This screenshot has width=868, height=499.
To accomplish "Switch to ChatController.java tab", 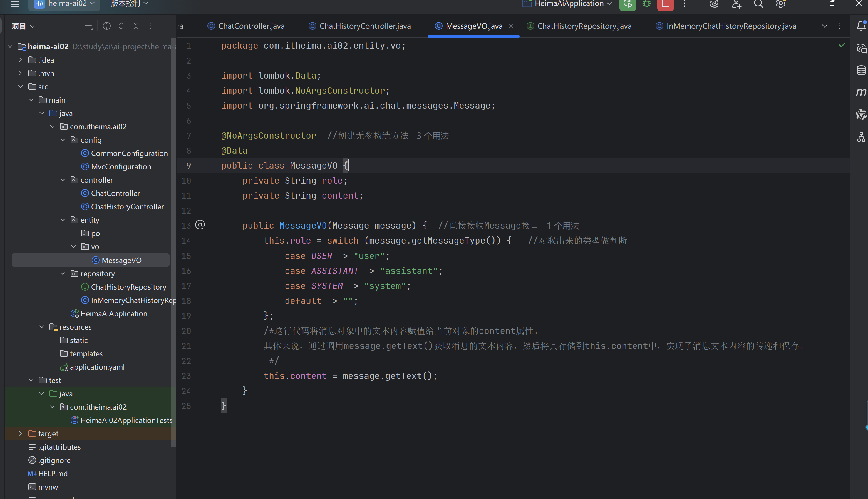I will [251, 26].
